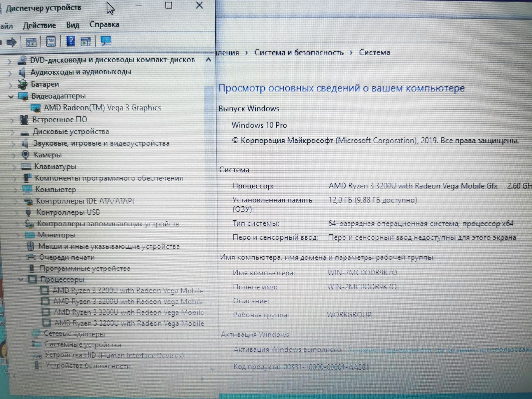Click the Системные устройства folder icon

[36, 344]
